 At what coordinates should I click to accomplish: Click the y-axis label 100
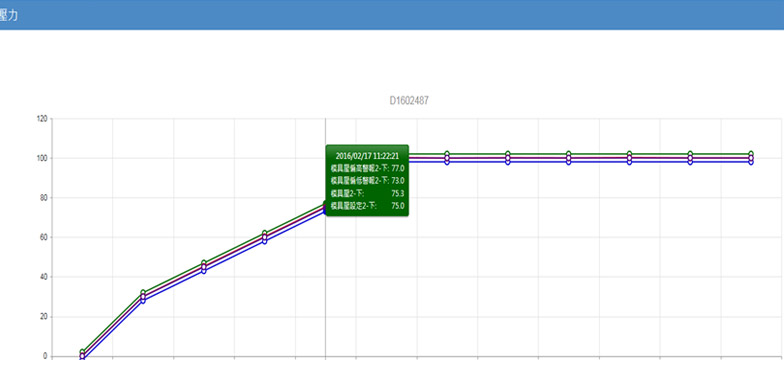42,158
